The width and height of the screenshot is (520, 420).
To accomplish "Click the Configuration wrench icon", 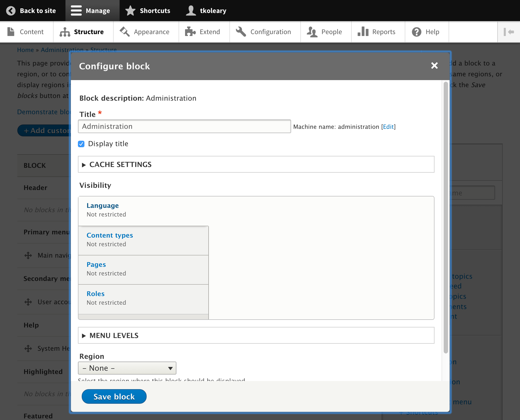I will pyautogui.click(x=241, y=32).
